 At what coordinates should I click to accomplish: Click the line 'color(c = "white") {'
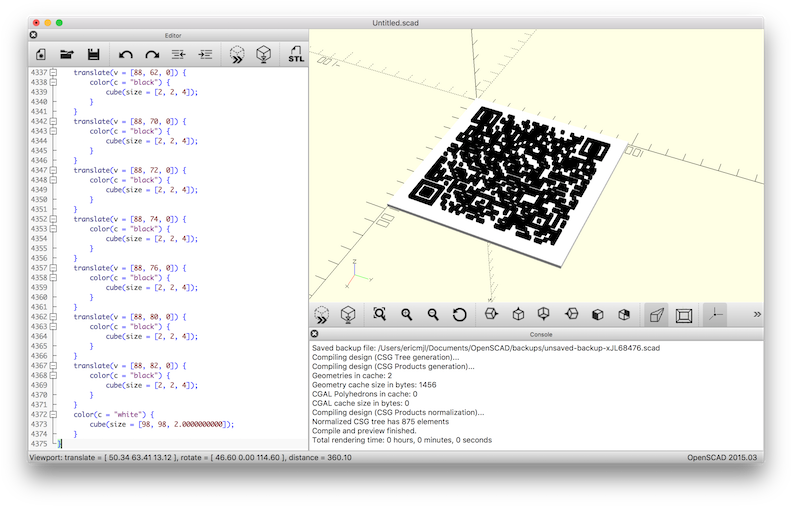pyautogui.click(x=114, y=415)
